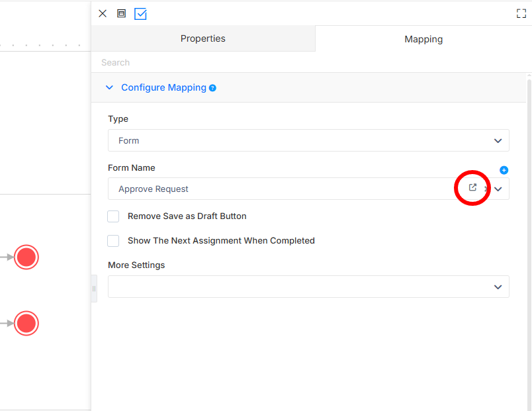Viewport: 532px width, 411px height.
Task: Check Show The Next Assignment When Completed
Action: 113,241
